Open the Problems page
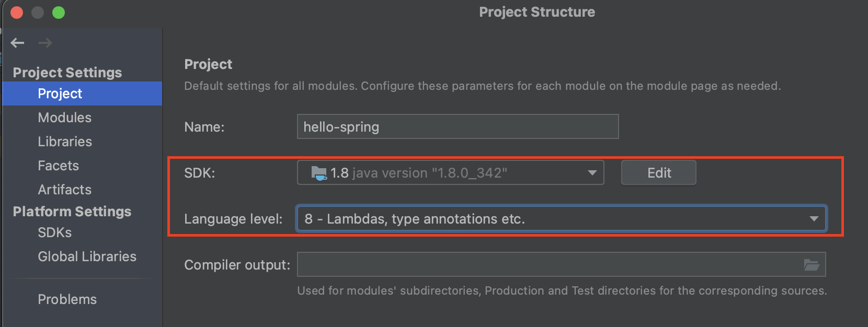 [x=67, y=299]
